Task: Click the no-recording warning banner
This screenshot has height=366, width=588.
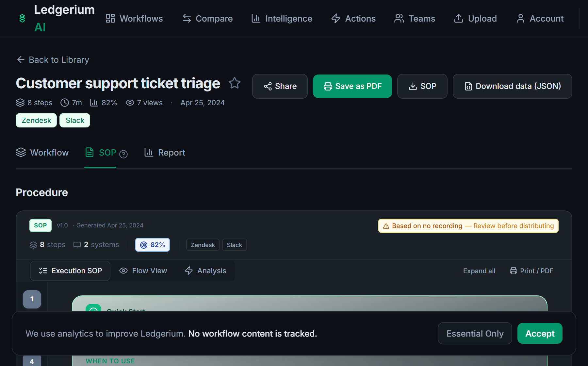Action: (468, 226)
